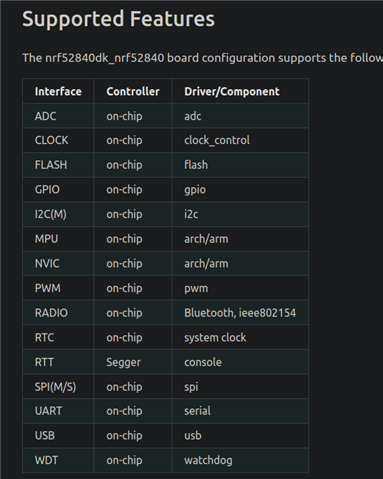Image resolution: width=383 pixels, height=479 pixels.
Task: Select the FLASH row interface cell
Action: click(58, 165)
